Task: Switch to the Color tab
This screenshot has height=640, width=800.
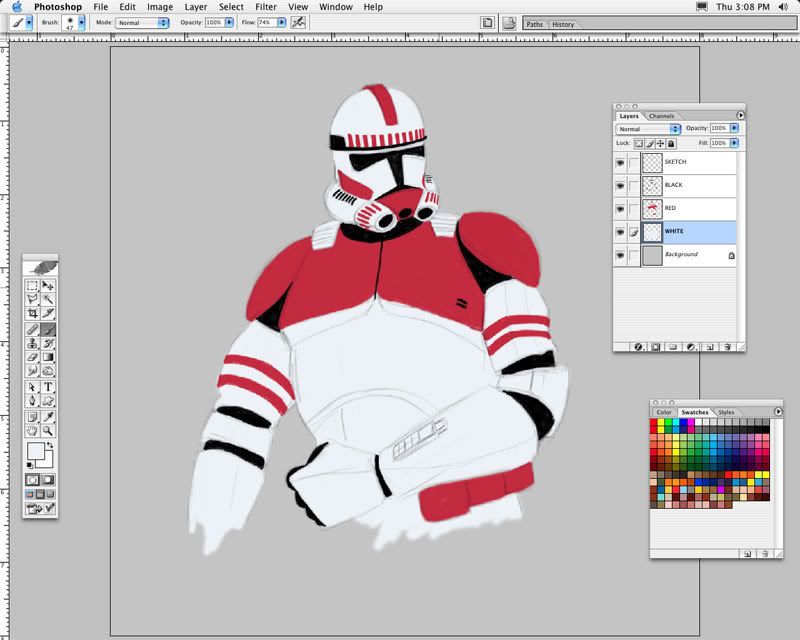Action: pos(664,412)
